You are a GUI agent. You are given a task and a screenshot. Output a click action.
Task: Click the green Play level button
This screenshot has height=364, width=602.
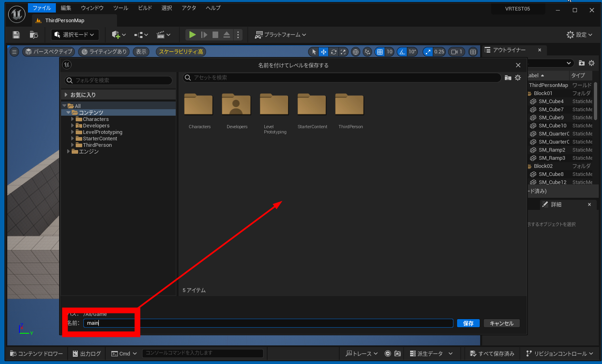(192, 35)
